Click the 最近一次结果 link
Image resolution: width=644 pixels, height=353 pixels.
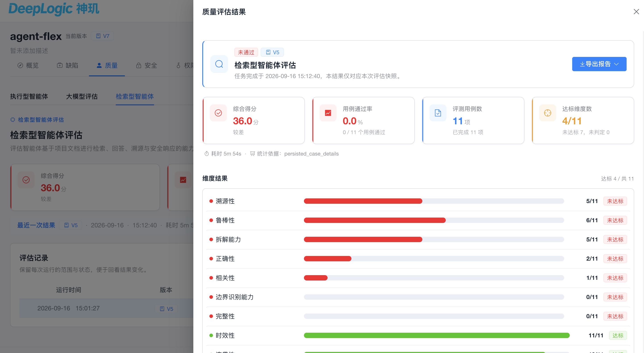(36, 225)
